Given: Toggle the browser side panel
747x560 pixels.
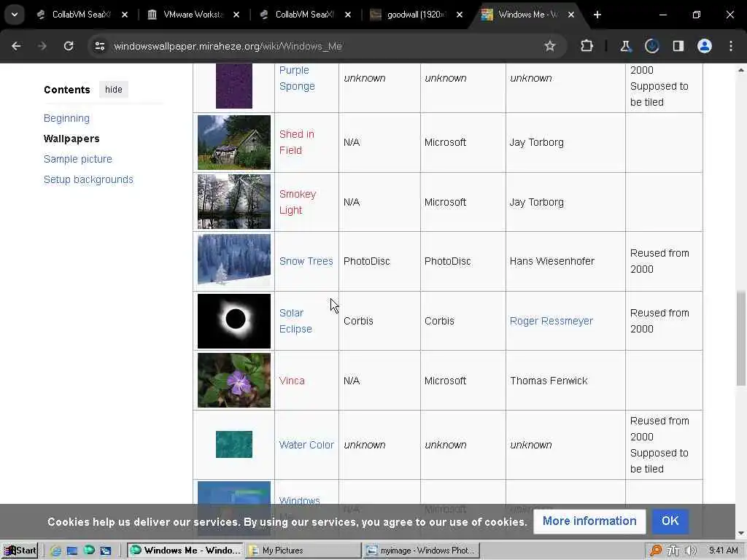Looking at the screenshot, I should [x=678, y=46].
